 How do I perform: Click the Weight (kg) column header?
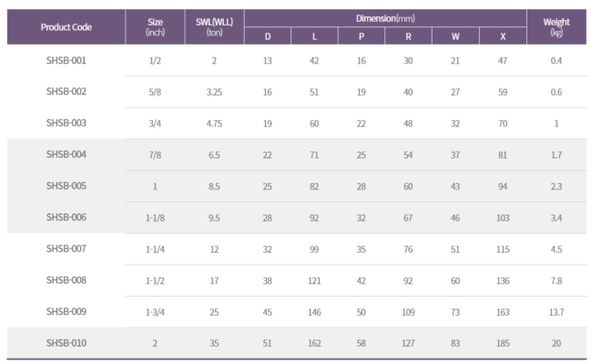point(556,27)
